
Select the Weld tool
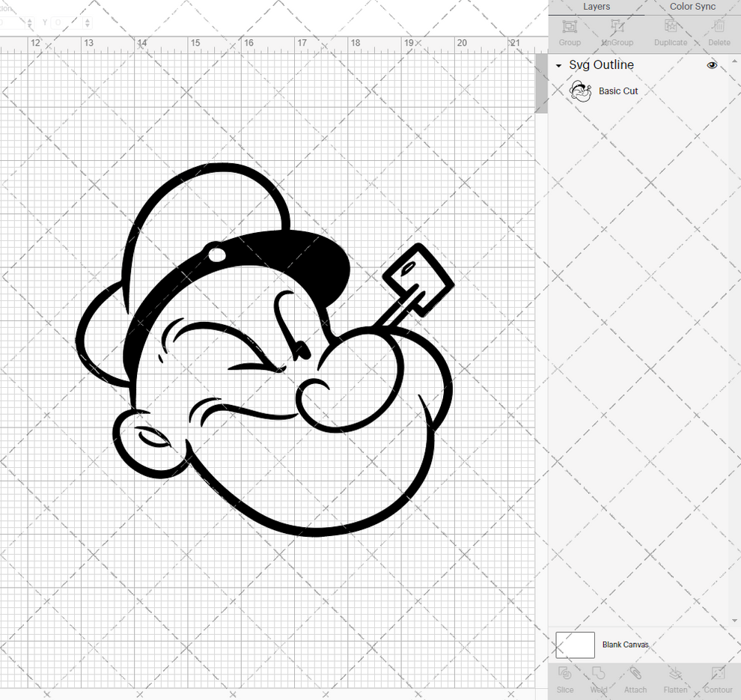(x=599, y=680)
